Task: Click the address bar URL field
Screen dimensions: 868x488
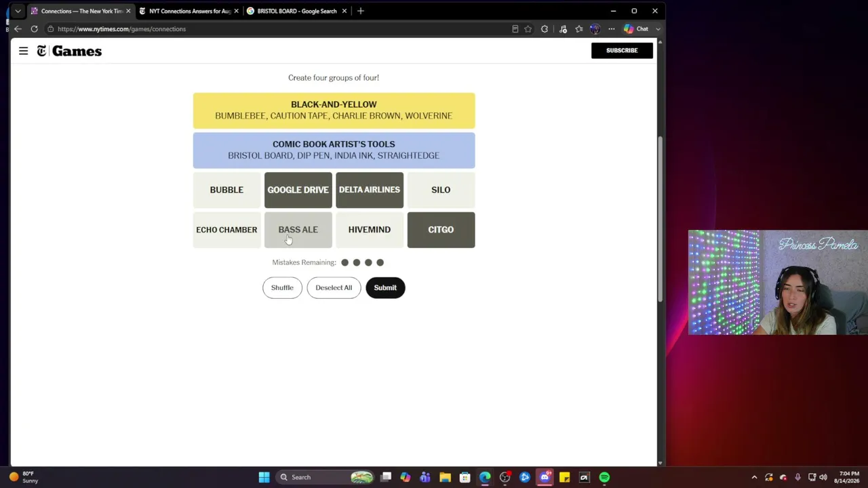Action: click(x=278, y=29)
